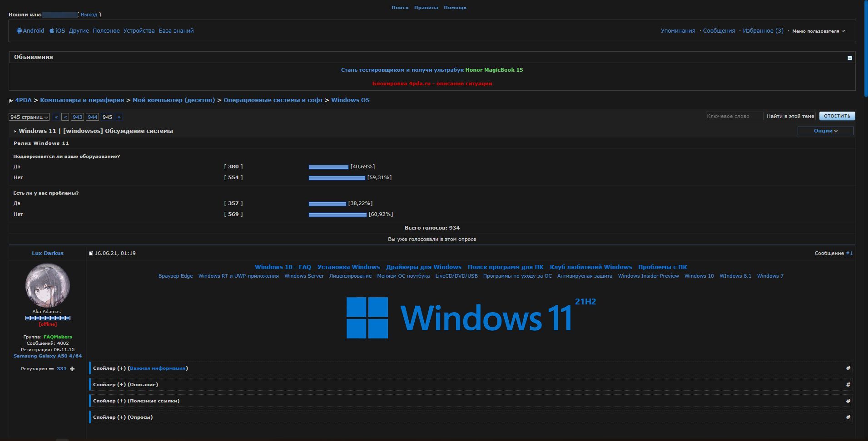Click the ОТВЕТИТЬ reply button
The height and width of the screenshot is (441, 868).
tap(837, 116)
